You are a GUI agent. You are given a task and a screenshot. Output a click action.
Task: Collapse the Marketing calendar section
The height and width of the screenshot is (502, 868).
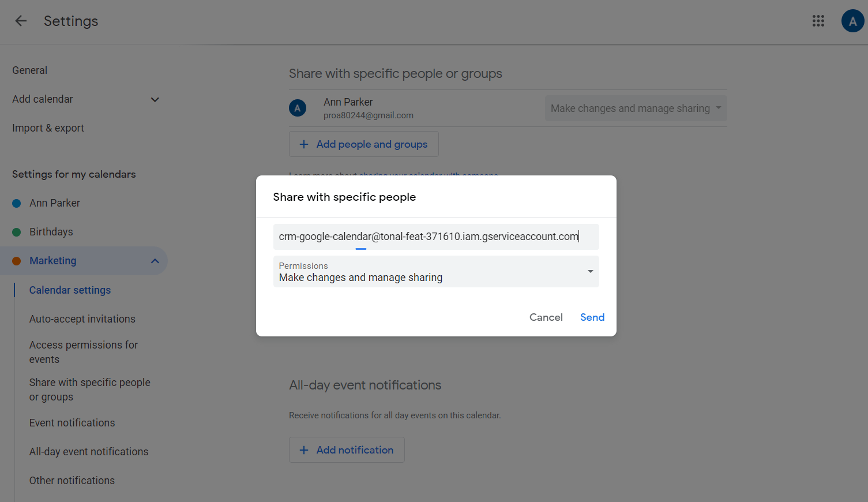[x=155, y=261]
